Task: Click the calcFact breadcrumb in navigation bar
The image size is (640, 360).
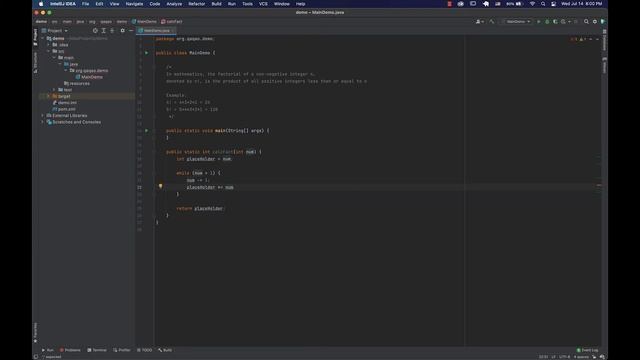Action: click(x=172, y=21)
